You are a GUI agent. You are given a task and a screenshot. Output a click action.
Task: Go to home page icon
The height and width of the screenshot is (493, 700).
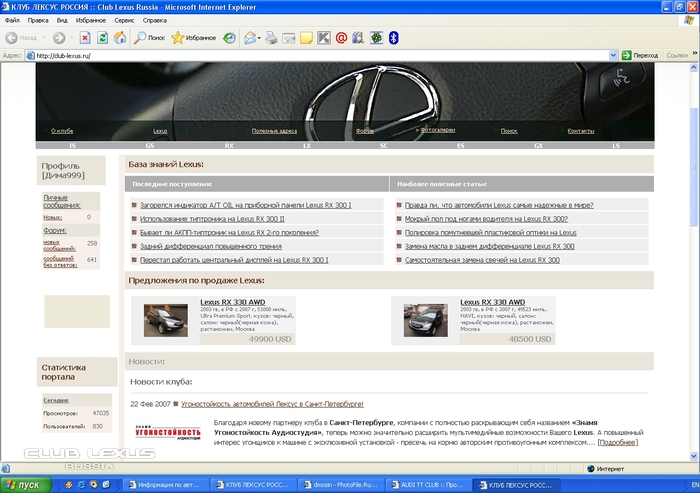click(120, 38)
